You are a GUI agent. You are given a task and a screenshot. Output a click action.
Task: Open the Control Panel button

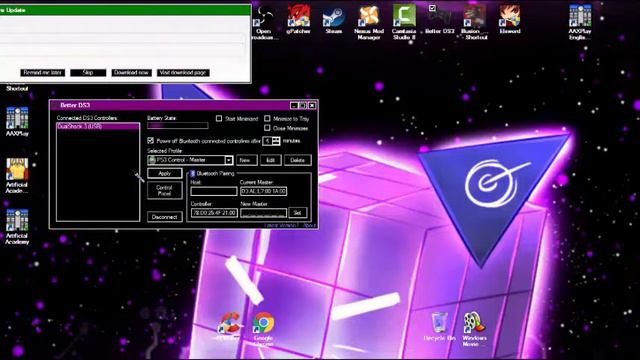[164, 191]
